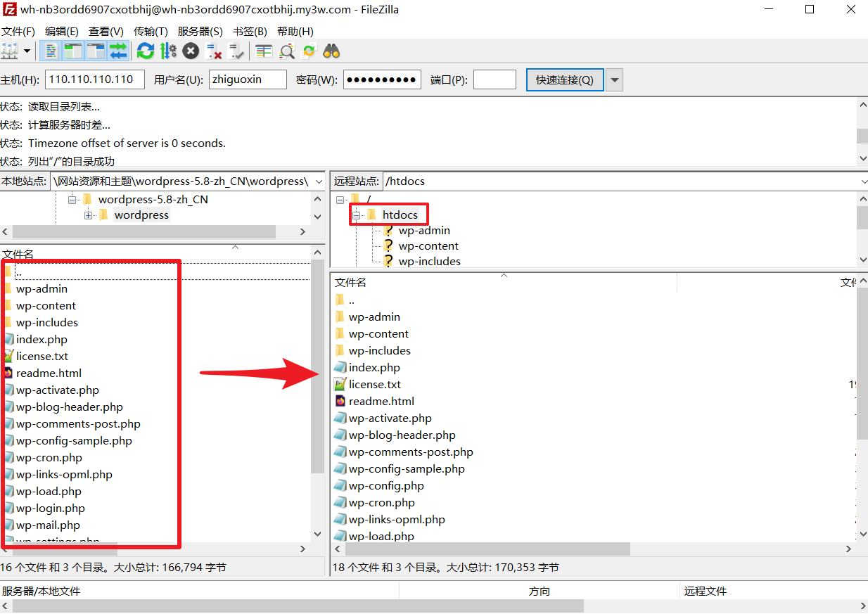Toggle synchronized browsing
Viewport: 868px width, 614px height.
pos(309,51)
